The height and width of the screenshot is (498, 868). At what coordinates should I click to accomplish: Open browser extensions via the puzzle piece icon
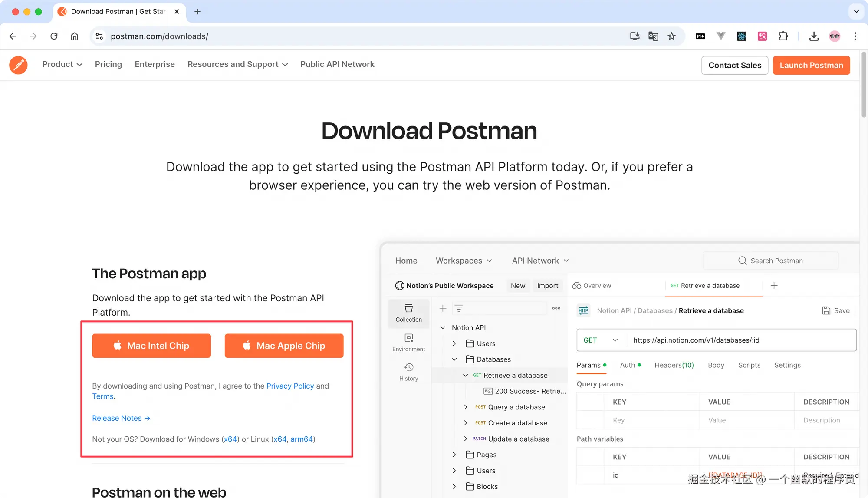(783, 36)
